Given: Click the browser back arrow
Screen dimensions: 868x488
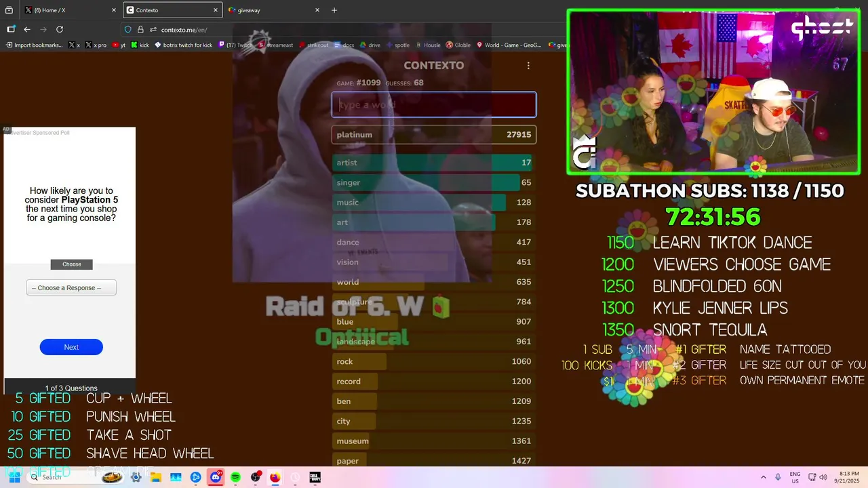Looking at the screenshot, I should pos(27,29).
